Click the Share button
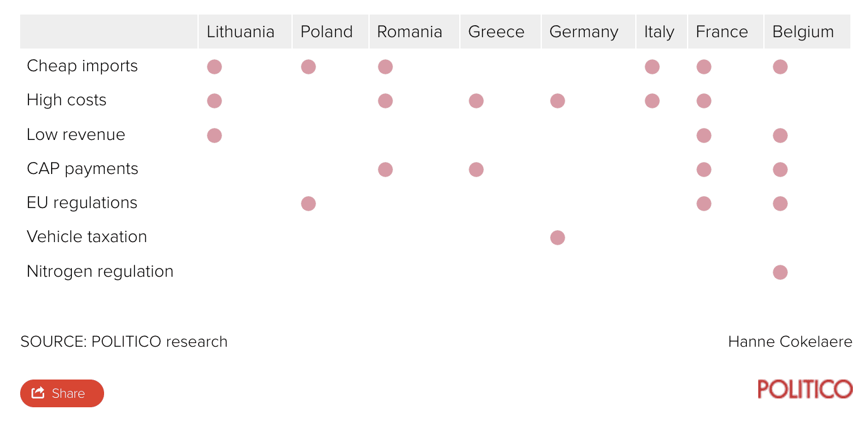 click(62, 393)
